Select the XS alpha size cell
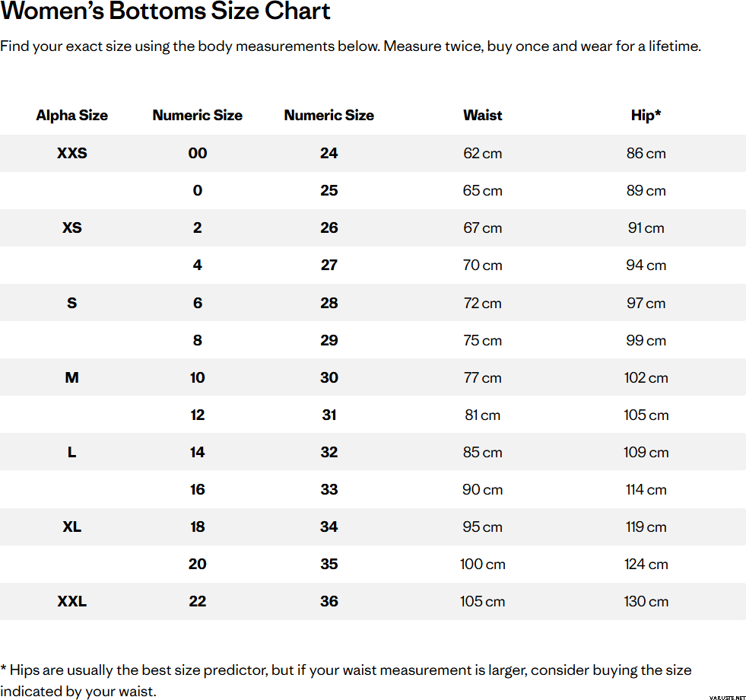The image size is (746, 700). click(x=71, y=228)
